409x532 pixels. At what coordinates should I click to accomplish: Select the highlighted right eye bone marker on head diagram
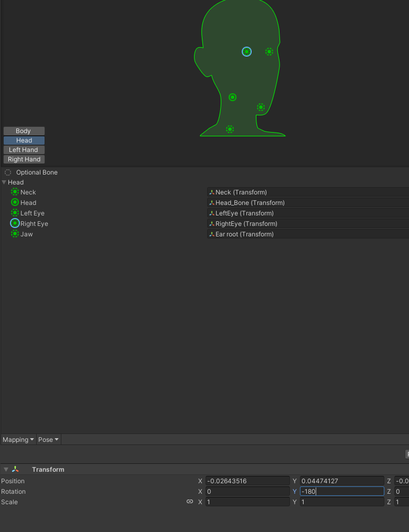(247, 51)
